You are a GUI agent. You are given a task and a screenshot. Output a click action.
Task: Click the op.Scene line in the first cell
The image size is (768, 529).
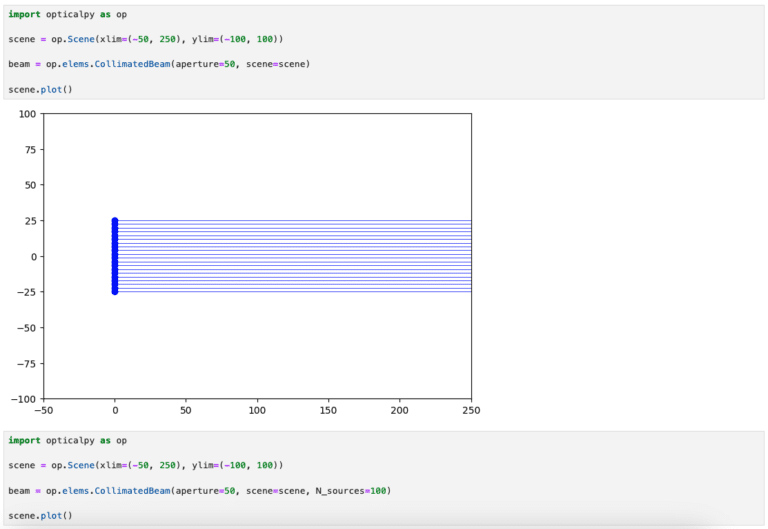146,39
